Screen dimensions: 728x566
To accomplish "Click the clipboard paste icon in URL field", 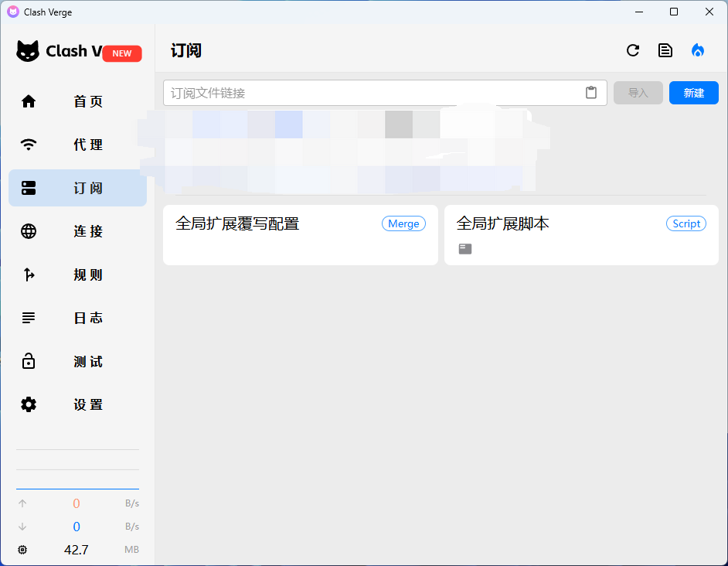I will [591, 93].
